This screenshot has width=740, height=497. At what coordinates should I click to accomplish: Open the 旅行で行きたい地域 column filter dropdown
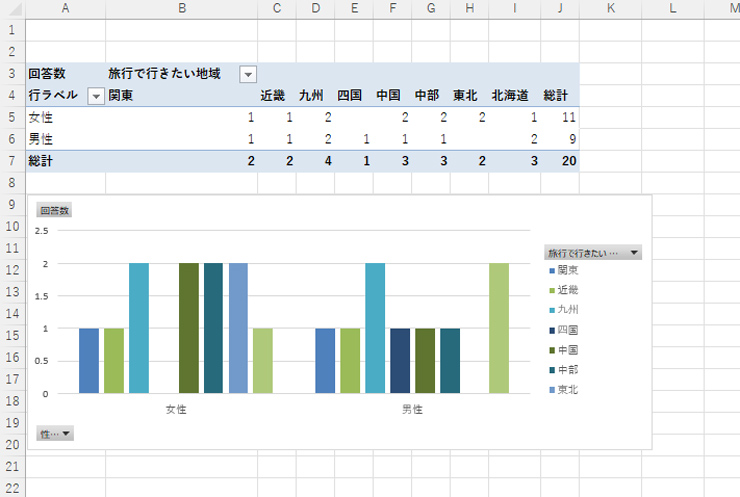[248, 74]
